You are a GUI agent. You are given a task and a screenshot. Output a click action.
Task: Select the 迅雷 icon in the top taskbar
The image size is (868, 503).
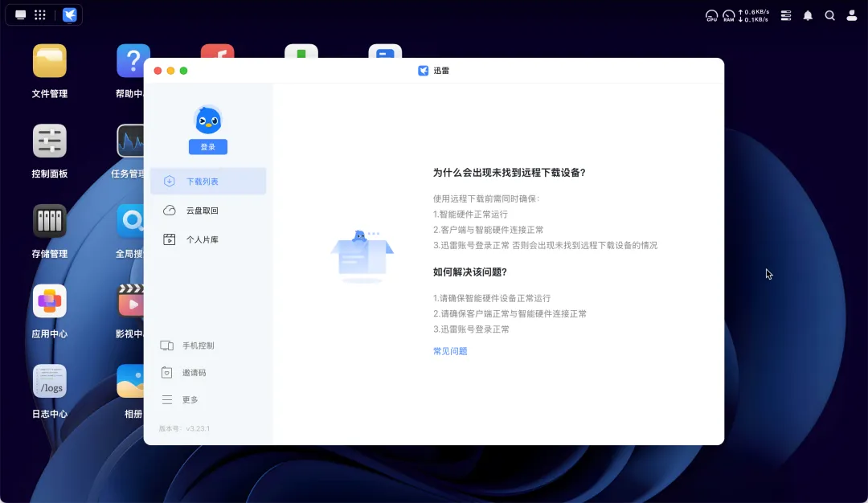[70, 15]
